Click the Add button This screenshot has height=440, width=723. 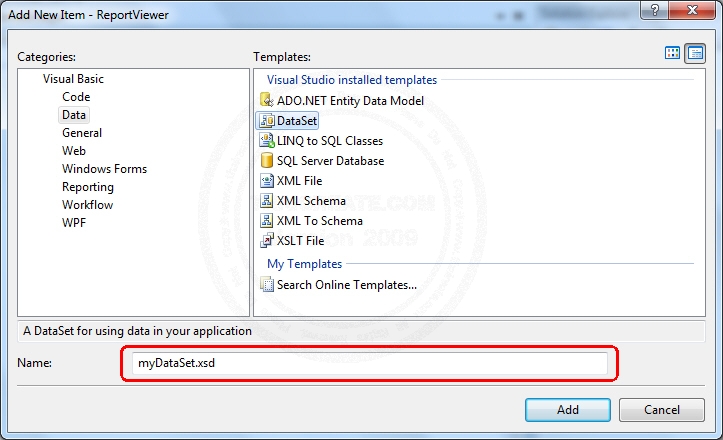pyautogui.click(x=568, y=410)
